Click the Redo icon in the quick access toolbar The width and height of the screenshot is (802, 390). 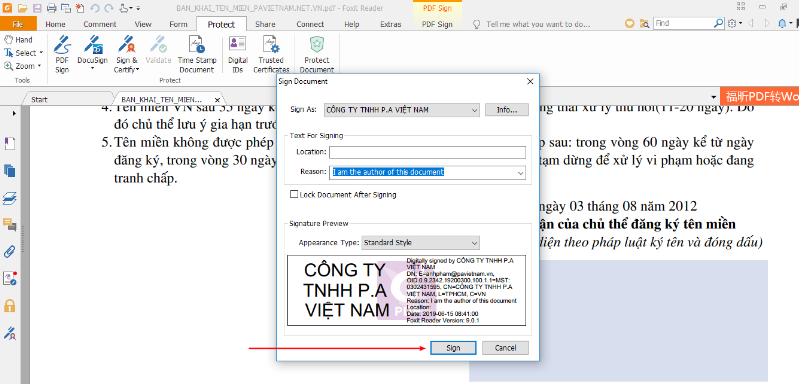point(108,8)
